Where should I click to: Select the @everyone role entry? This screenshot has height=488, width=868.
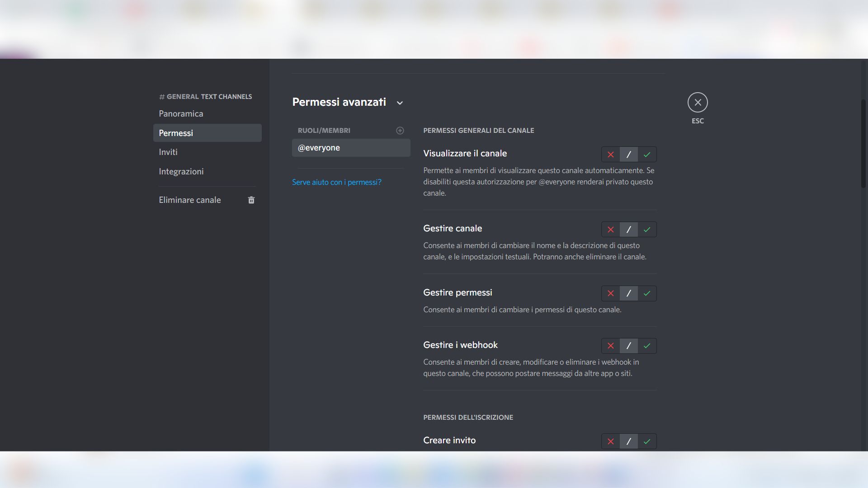[351, 148]
